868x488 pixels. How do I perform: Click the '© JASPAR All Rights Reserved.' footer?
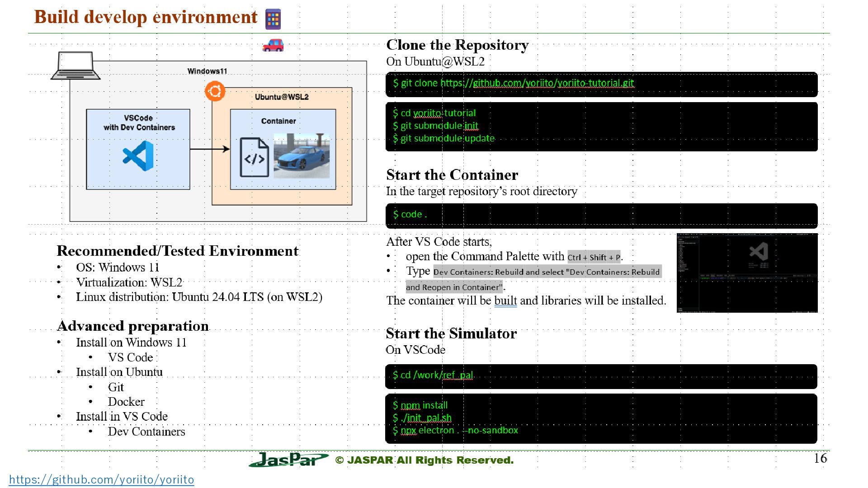click(x=425, y=460)
